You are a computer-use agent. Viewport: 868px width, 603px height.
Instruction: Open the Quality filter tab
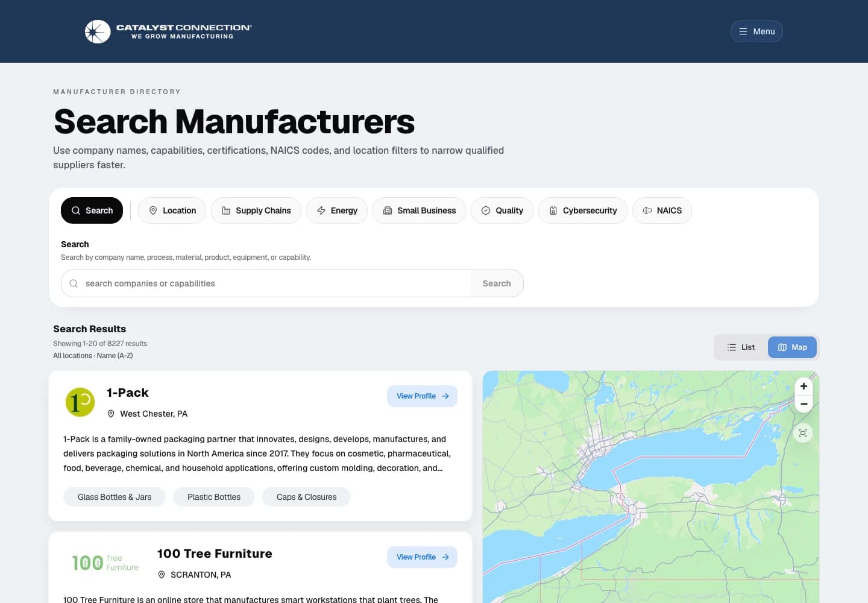(502, 210)
